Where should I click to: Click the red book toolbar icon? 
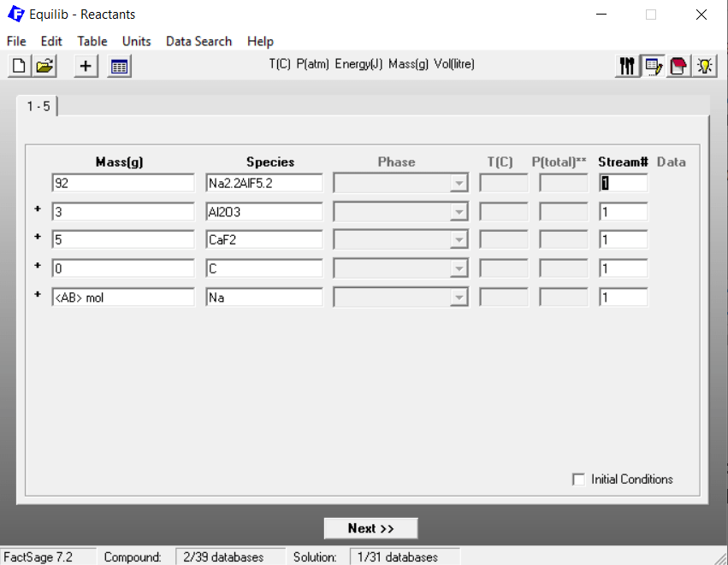[x=678, y=66]
